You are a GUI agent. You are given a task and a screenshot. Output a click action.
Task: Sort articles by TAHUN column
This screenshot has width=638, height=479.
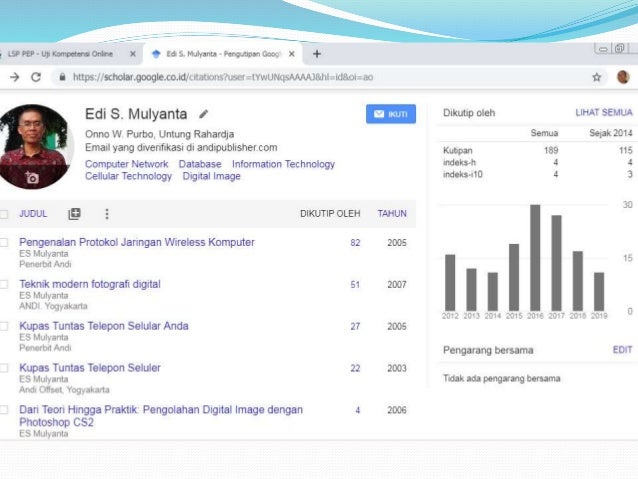(x=392, y=214)
